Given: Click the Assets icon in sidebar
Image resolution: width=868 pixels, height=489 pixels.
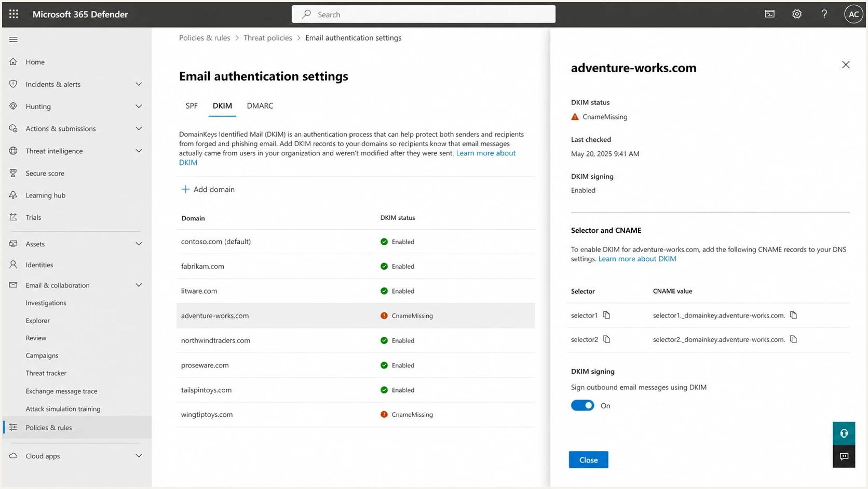Looking at the screenshot, I should pos(13,244).
